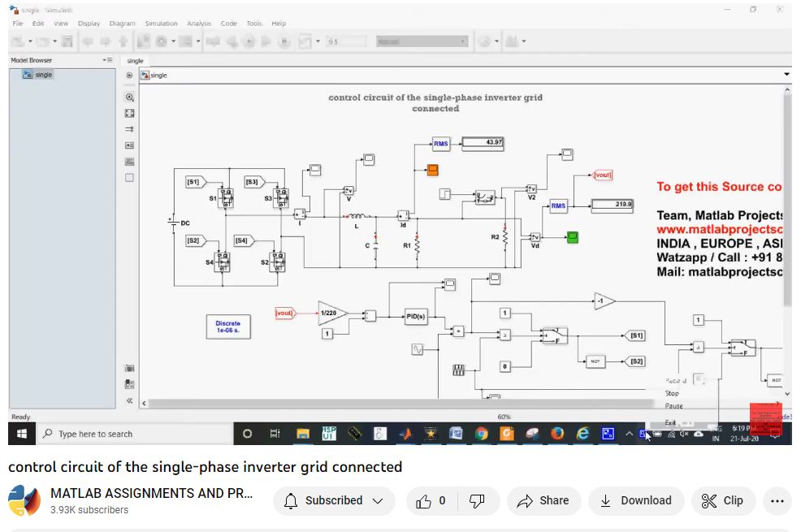Click the annotation text icon in palette
Screen dimensions: 801x532
click(129, 145)
